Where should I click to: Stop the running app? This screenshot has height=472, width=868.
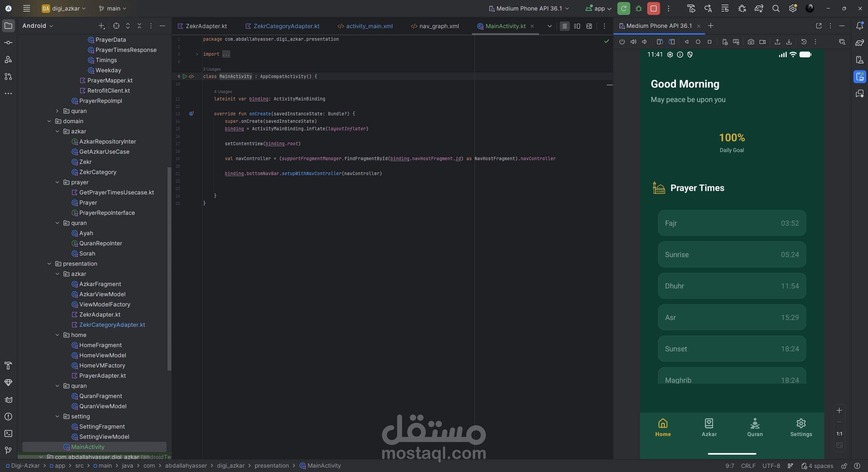[x=653, y=8]
